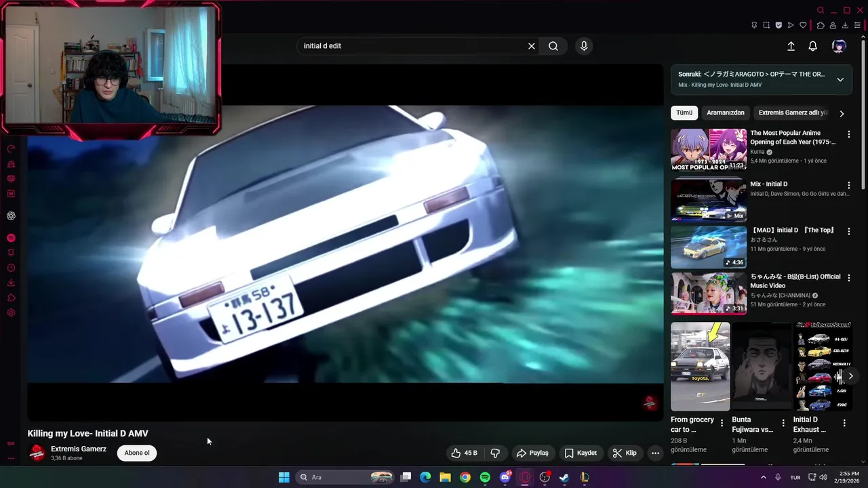Open more actions ellipsis under video
868x488 pixels.
pos(655,453)
